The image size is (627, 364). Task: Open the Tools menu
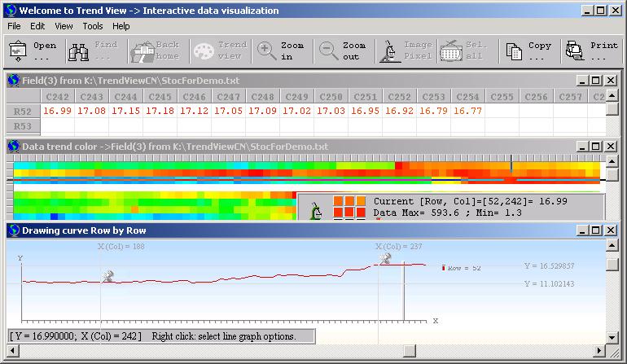(93, 26)
